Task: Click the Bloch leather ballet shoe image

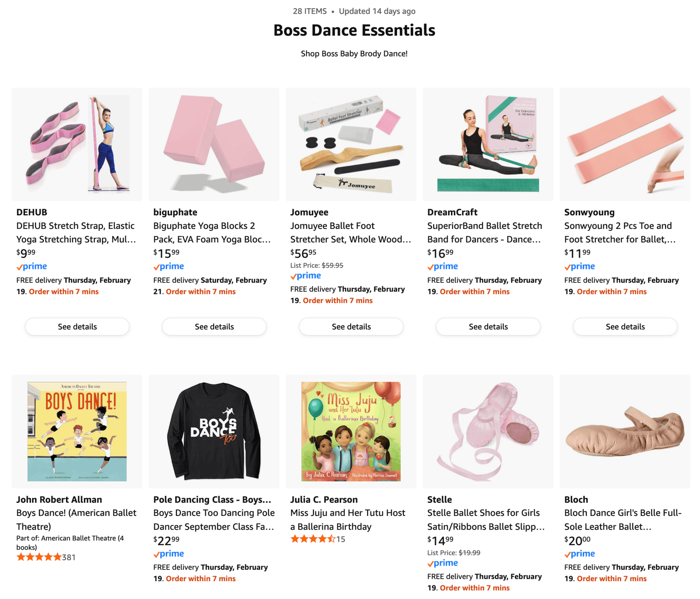Action: (x=625, y=431)
